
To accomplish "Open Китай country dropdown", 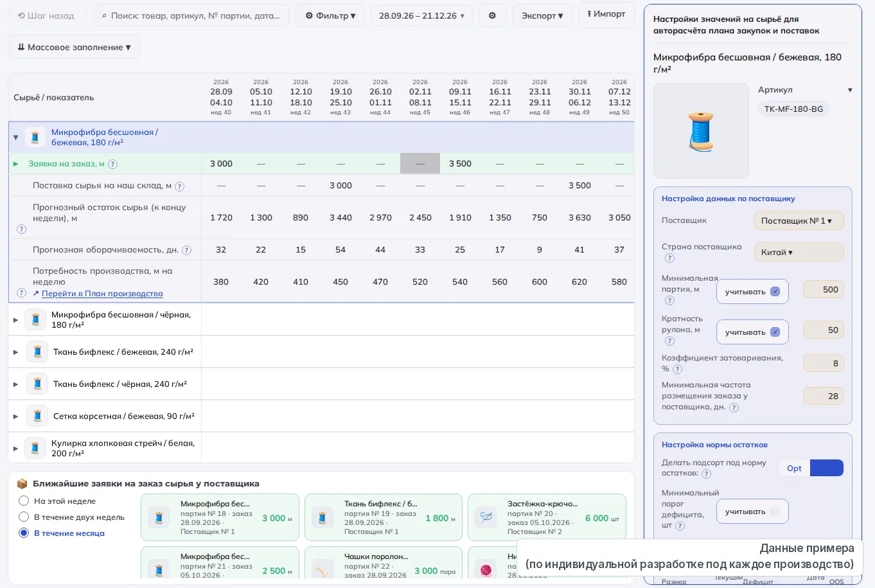I will tap(799, 252).
